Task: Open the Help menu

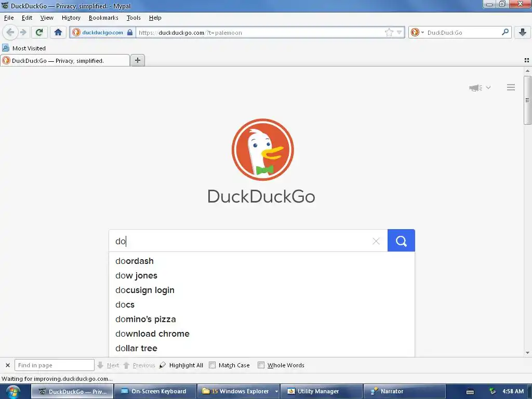Action: pos(155,18)
